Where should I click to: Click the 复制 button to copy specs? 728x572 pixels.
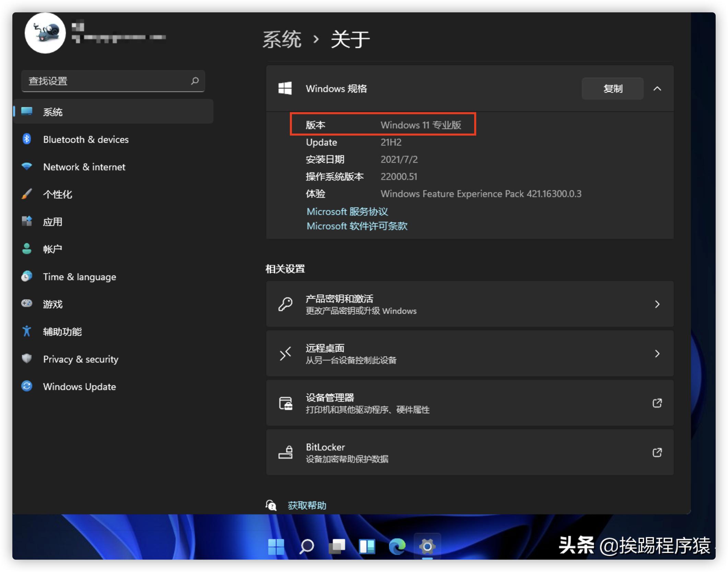click(612, 89)
